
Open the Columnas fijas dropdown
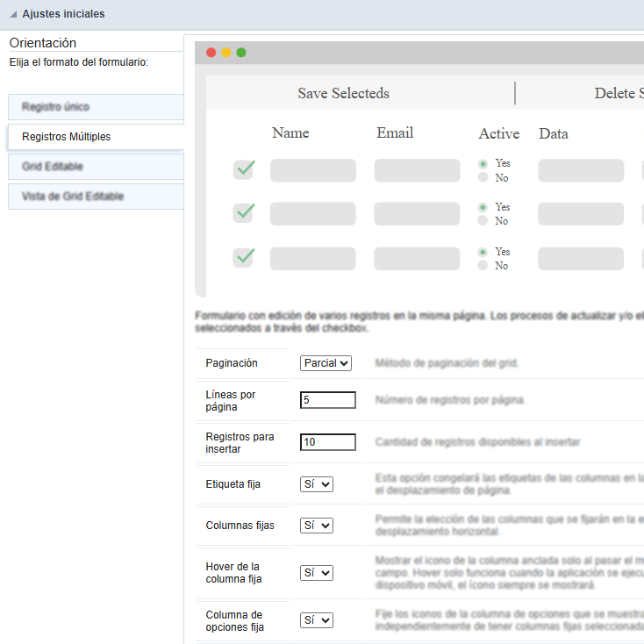pos(317,526)
